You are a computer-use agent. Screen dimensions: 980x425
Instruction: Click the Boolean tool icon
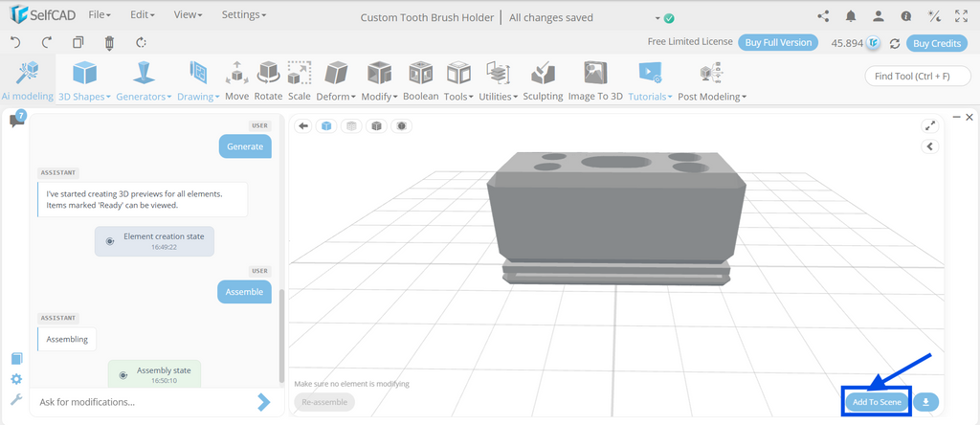point(421,73)
